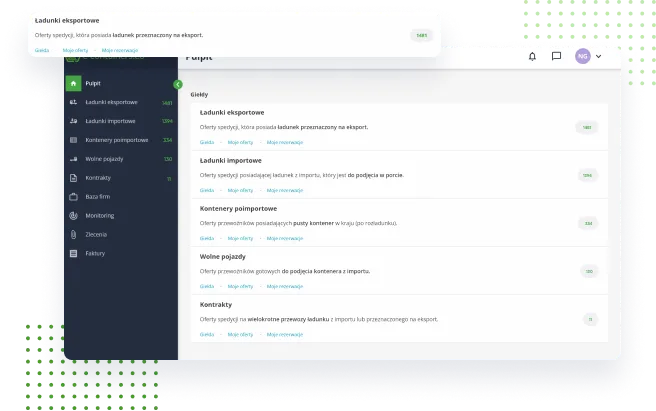
Task: Select Kontrakty in the sidebar menu
Action: click(x=98, y=178)
